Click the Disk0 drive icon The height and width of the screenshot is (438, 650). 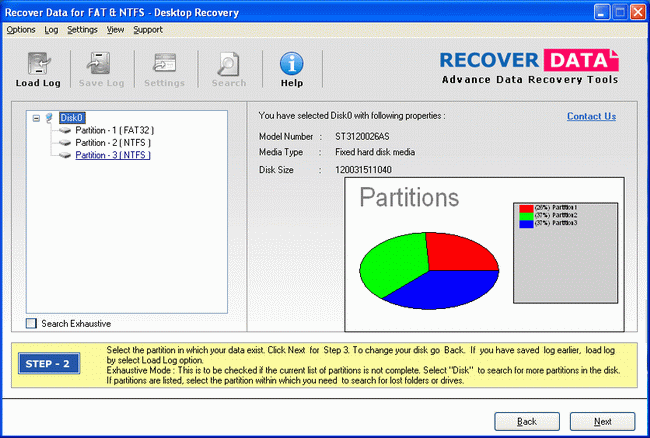coord(50,118)
